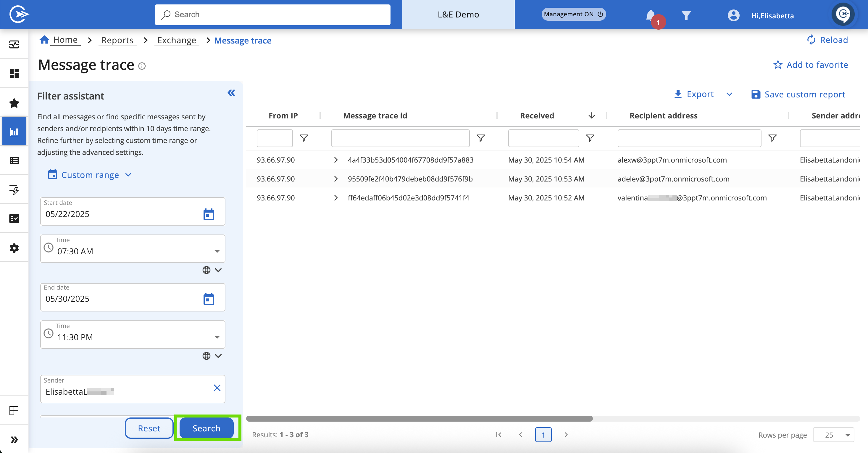Click From IP column filter icon
The width and height of the screenshot is (868, 453).
pos(304,138)
